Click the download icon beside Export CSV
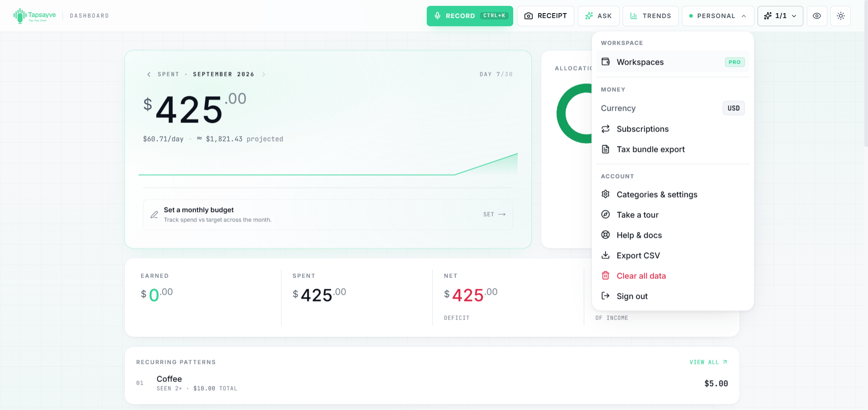Image resolution: width=868 pixels, height=410 pixels. coord(606,255)
